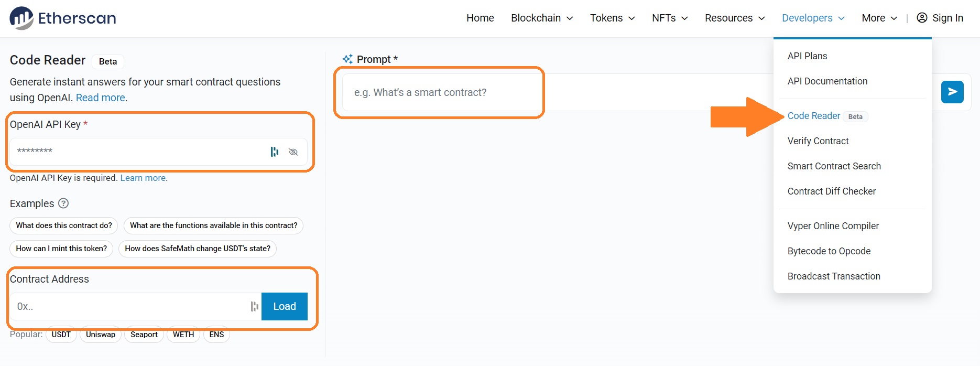Expand the NFTs dropdown

coord(663,17)
